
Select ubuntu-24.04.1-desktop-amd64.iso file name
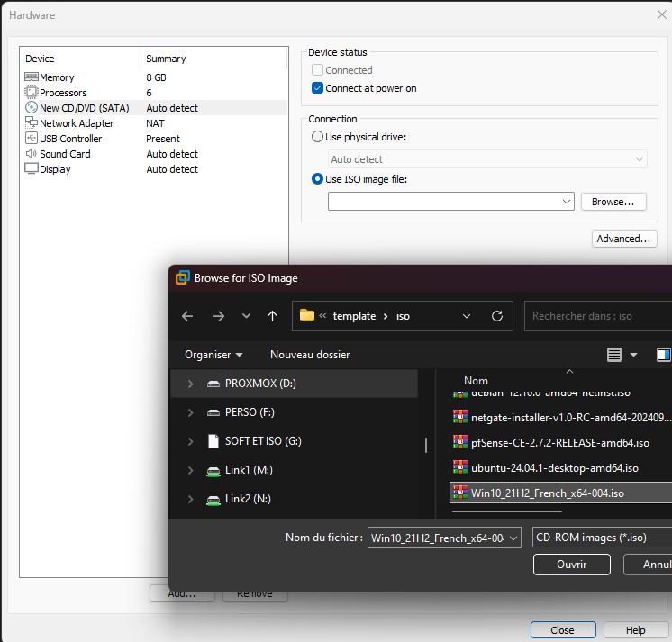click(555, 468)
